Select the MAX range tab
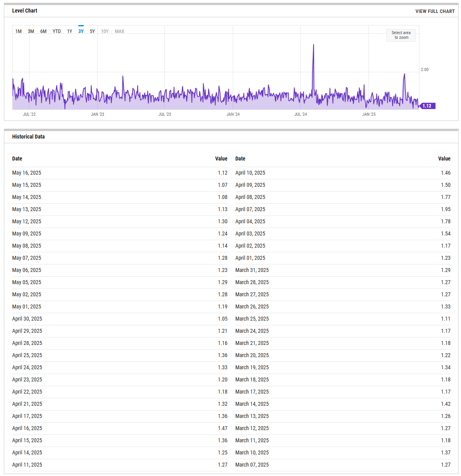 [120, 31]
